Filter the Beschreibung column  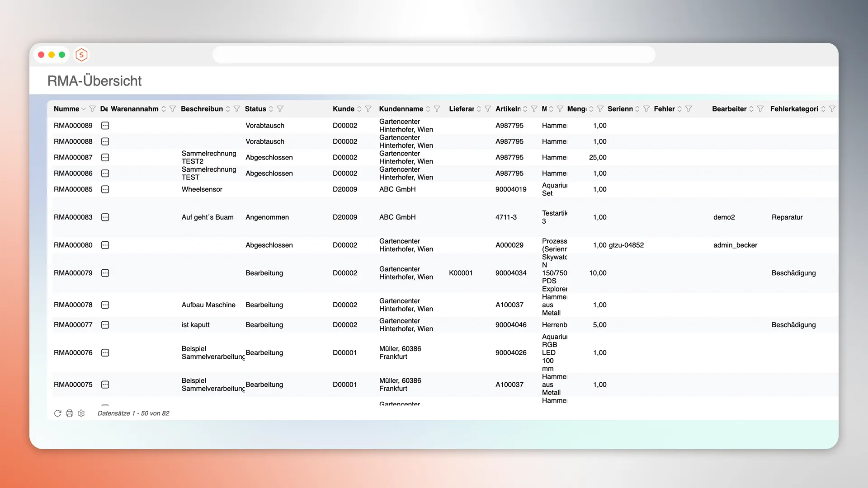(236, 109)
